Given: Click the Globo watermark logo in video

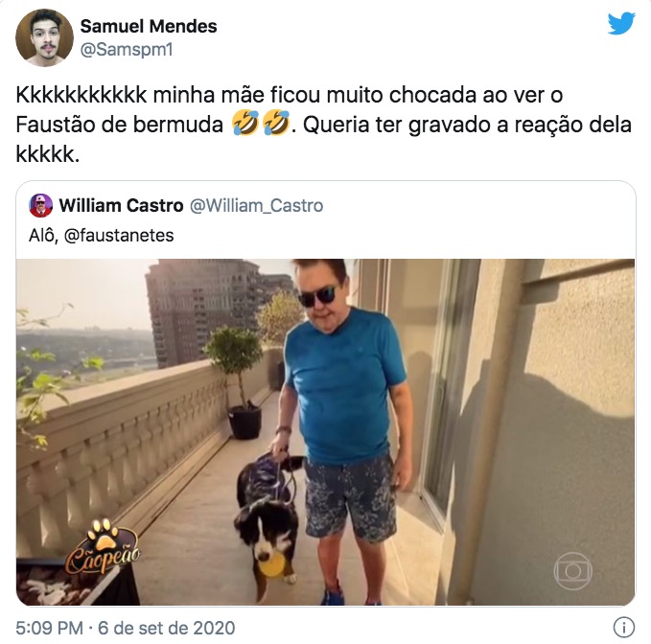Looking at the screenshot, I should [x=572, y=571].
